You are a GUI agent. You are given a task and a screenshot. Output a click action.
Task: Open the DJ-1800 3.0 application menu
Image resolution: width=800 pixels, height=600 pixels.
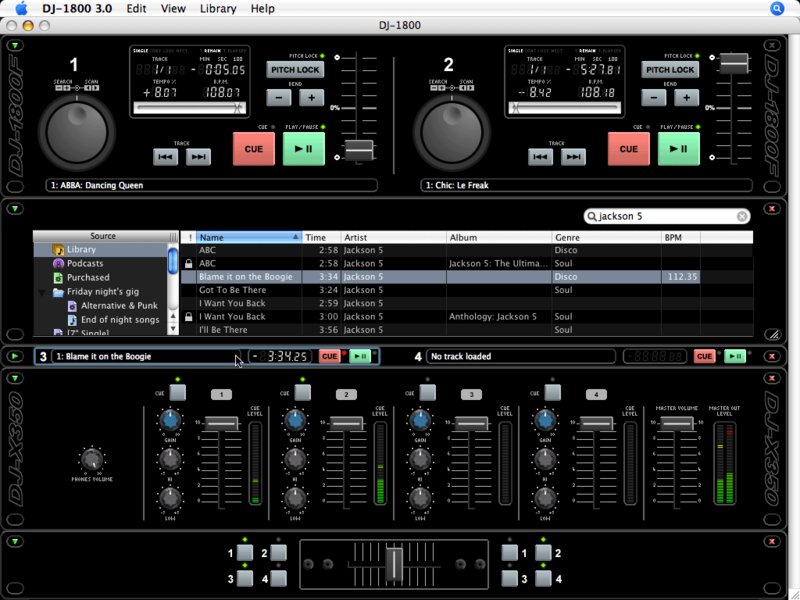point(77,9)
